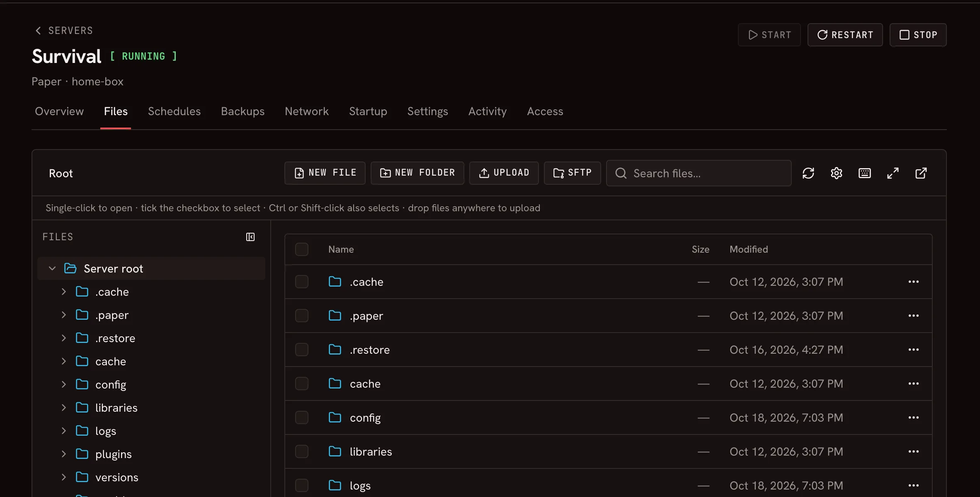Image resolution: width=980 pixels, height=497 pixels.
Task: Tick the checkbox for .restore folder
Action: click(302, 350)
